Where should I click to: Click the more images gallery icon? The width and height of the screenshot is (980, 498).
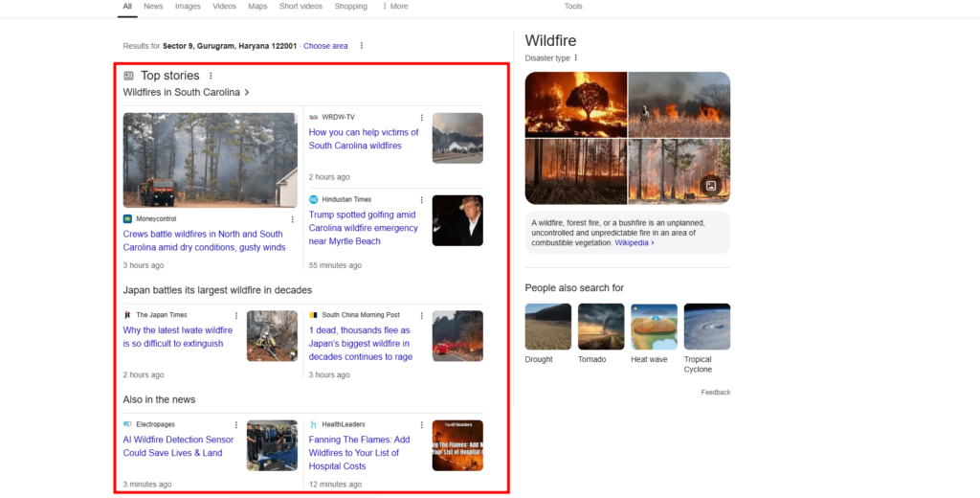coord(711,186)
